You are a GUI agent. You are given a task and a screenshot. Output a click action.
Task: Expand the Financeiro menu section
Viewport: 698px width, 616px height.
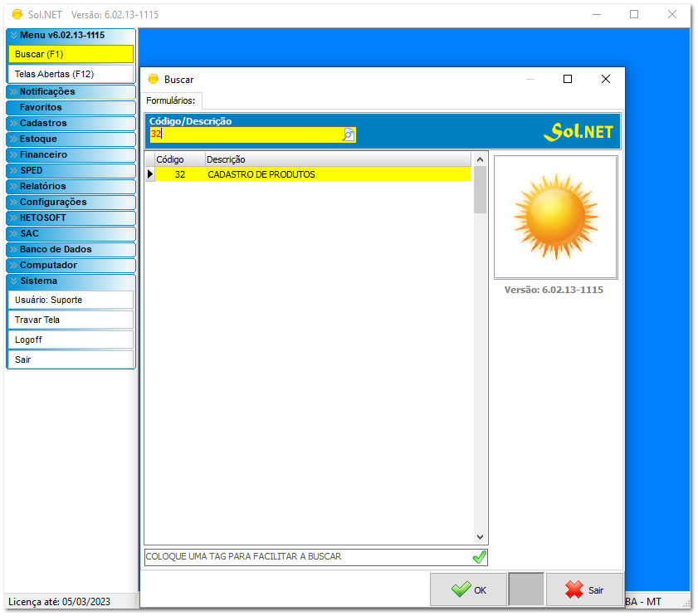[x=71, y=154]
